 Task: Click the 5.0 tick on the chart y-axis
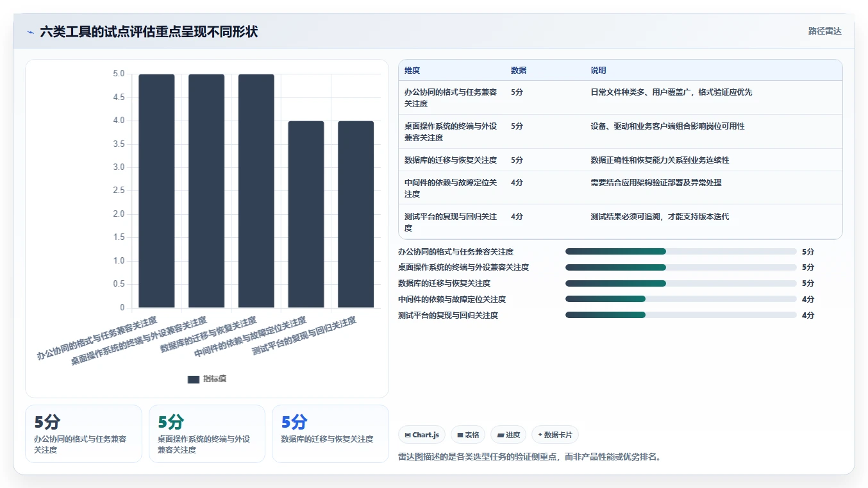tap(119, 74)
